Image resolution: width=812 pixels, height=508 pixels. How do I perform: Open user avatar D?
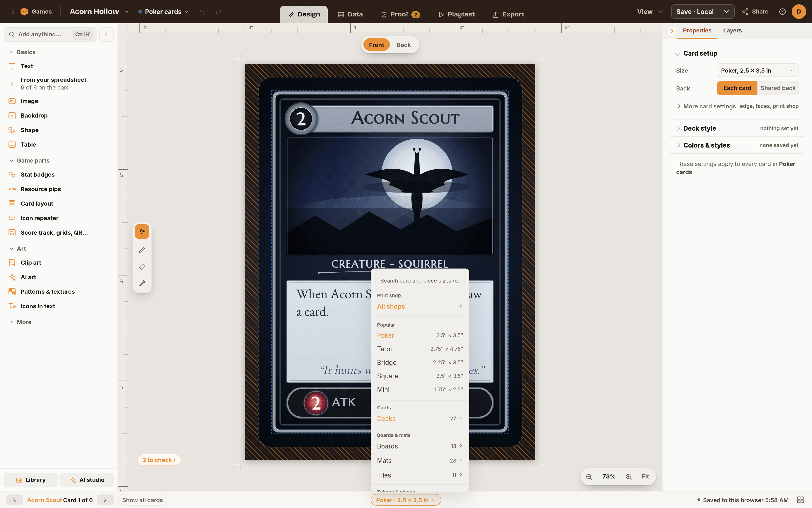(x=798, y=12)
